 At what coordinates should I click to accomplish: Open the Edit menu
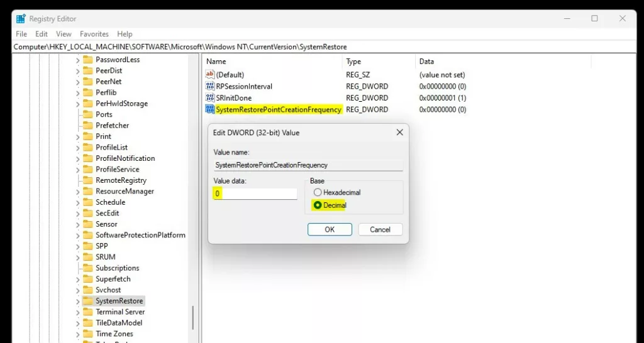pos(42,34)
